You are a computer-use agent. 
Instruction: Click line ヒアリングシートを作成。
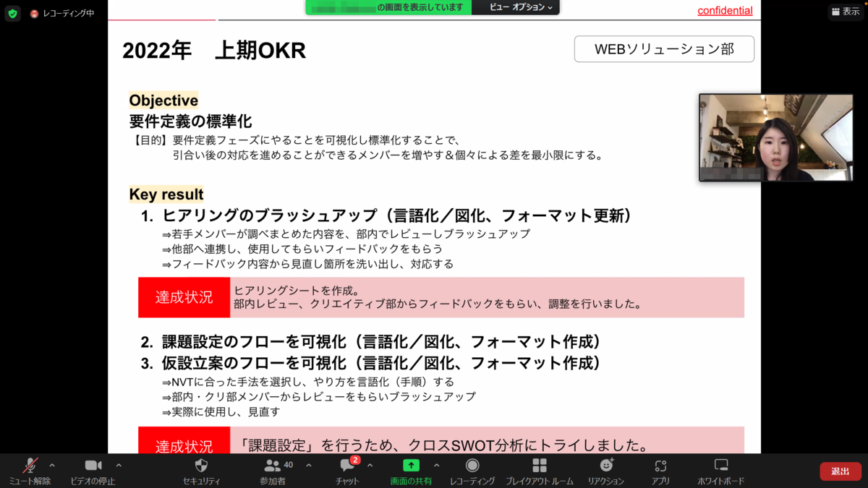[x=297, y=290]
